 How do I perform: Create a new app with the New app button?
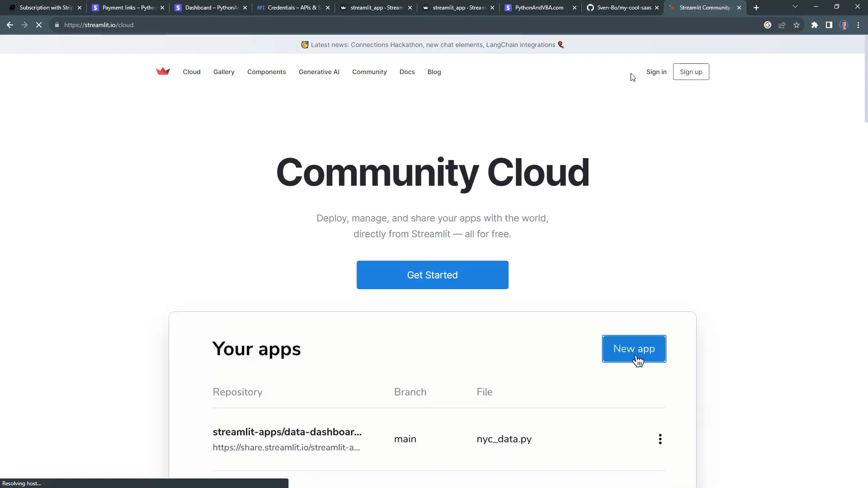click(x=634, y=349)
